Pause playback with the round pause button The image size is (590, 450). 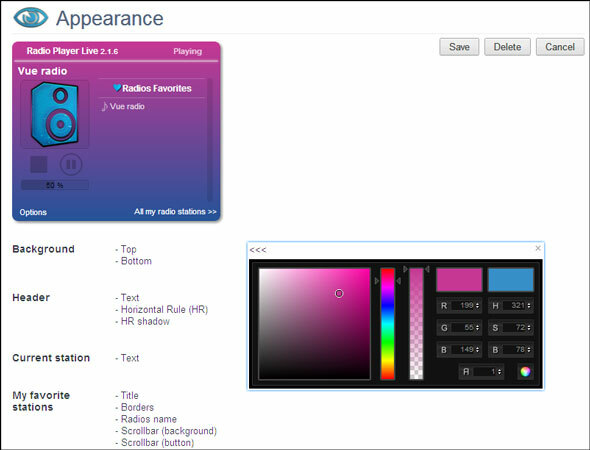click(x=71, y=164)
